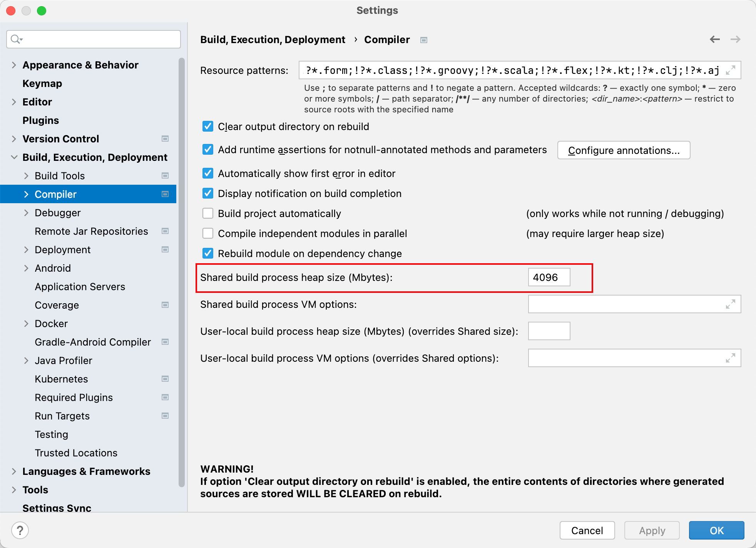The height and width of the screenshot is (548, 756).
Task: Click project-level icon next to Compiler breadcrumb
Action: (424, 40)
